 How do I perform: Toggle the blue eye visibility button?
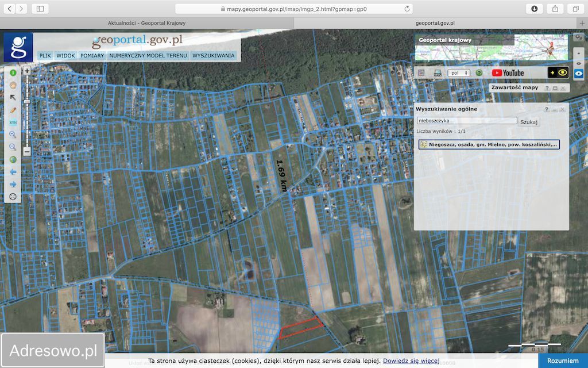579,73
